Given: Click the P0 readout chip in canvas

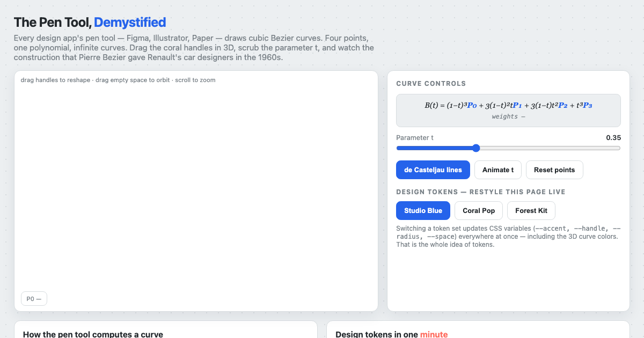Looking at the screenshot, I should 34,299.
